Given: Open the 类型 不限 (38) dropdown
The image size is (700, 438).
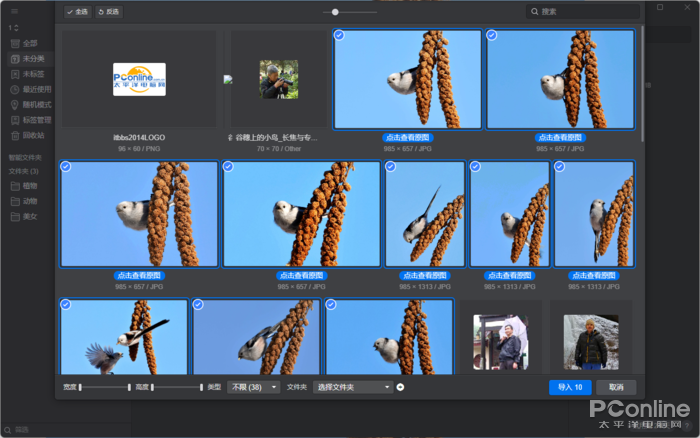Looking at the screenshot, I should (x=253, y=387).
